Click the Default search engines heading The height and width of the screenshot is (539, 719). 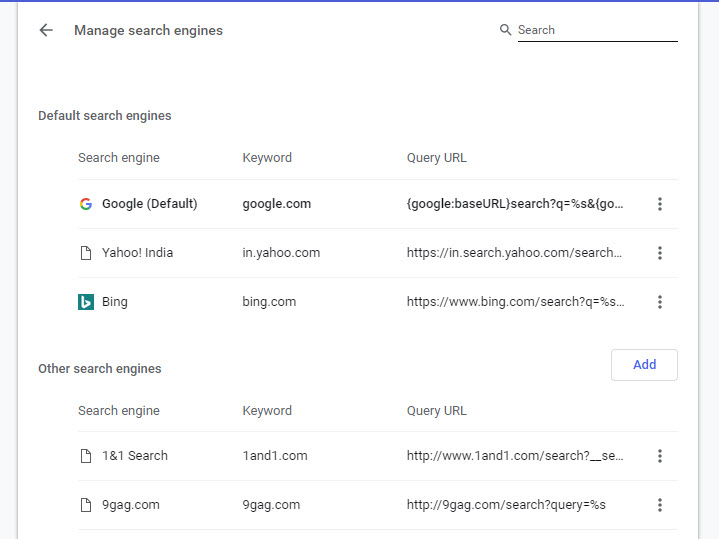105,116
